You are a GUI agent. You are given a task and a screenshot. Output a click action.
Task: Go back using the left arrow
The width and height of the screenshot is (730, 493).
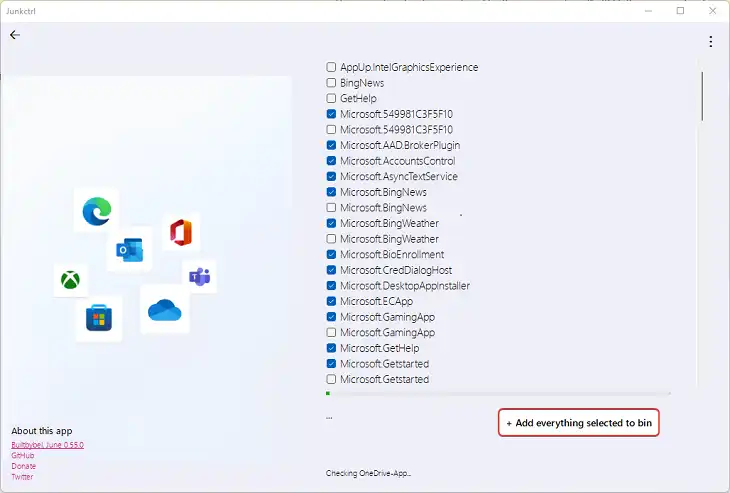(x=15, y=35)
